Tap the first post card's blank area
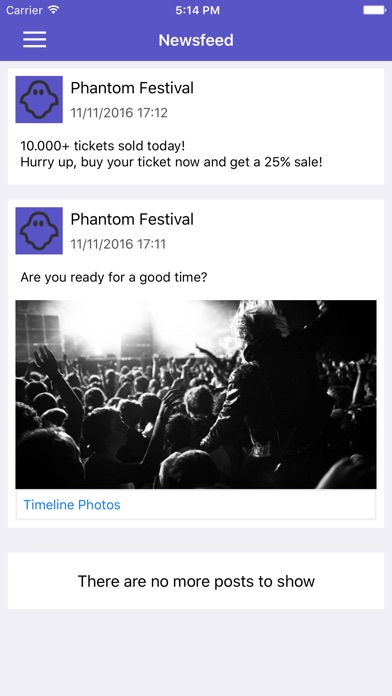 click(x=289, y=100)
